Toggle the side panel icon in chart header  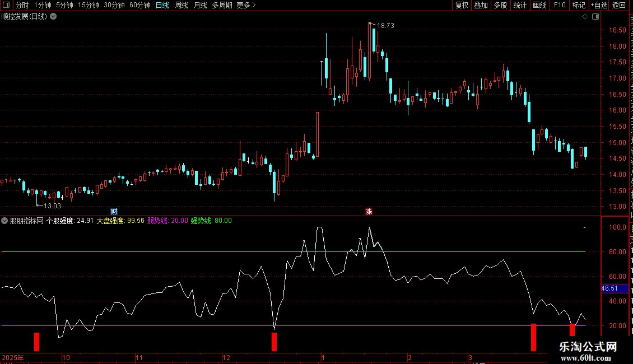click(595, 17)
